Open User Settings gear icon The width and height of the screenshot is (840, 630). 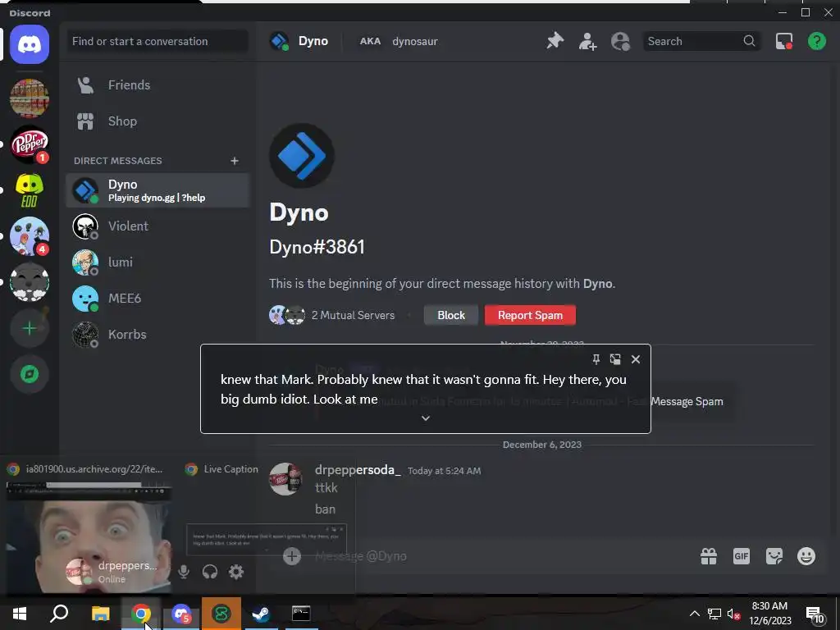tap(236, 572)
